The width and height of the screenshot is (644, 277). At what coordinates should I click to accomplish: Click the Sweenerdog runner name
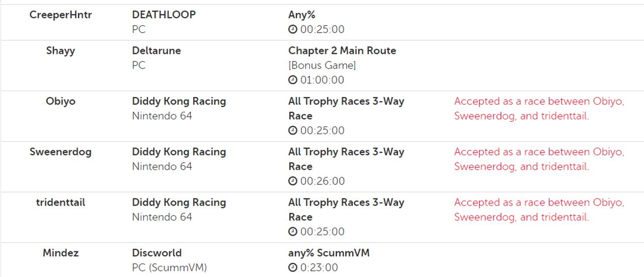tap(61, 152)
